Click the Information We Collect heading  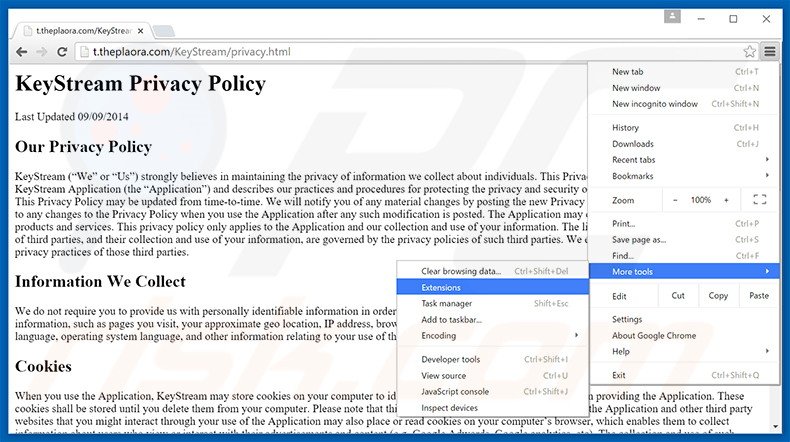click(100, 281)
